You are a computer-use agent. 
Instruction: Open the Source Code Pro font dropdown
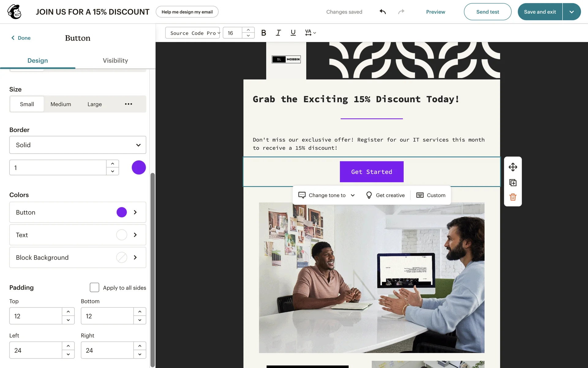click(x=193, y=33)
